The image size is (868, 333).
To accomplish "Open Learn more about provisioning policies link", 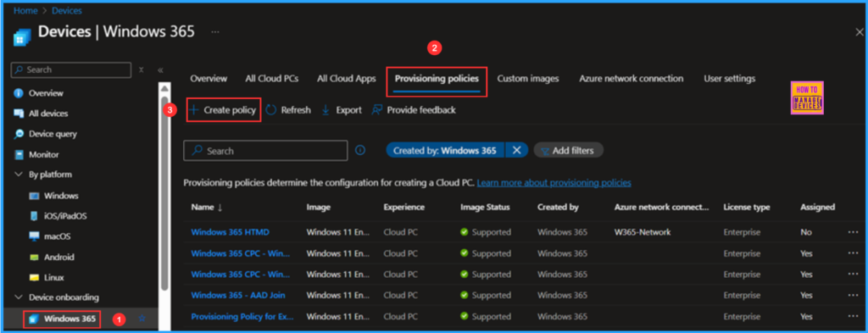I will pos(554,182).
